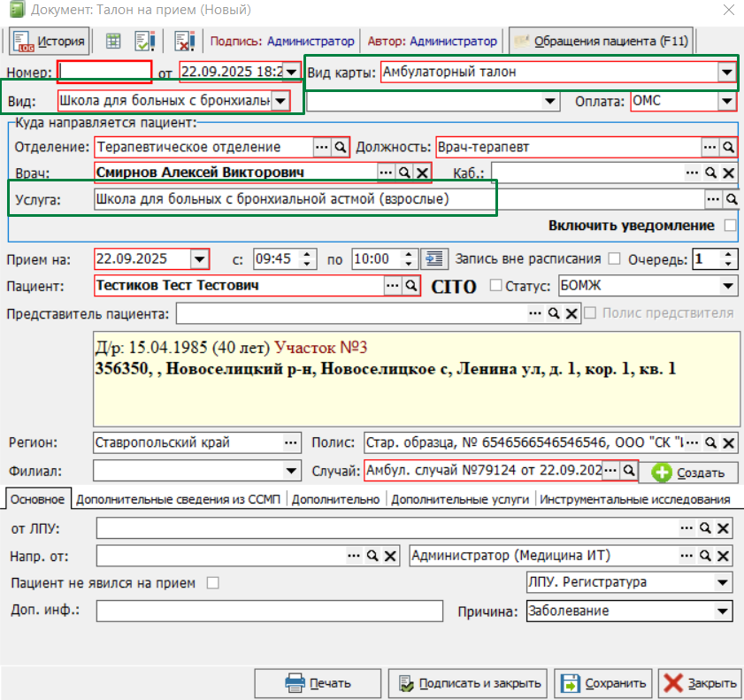
Task: Open the Вид dropdown list
Action: (x=280, y=101)
